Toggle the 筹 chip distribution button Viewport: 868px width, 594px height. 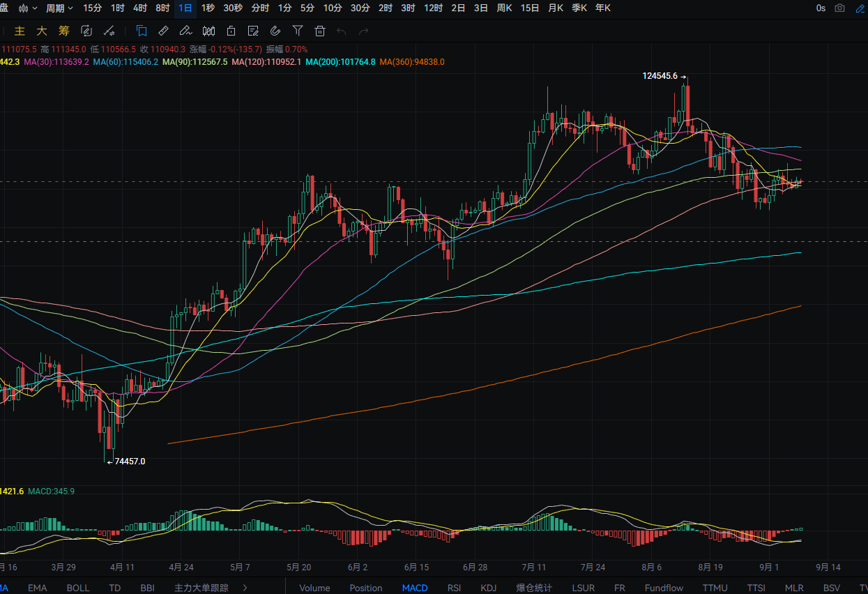click(64, 31)
